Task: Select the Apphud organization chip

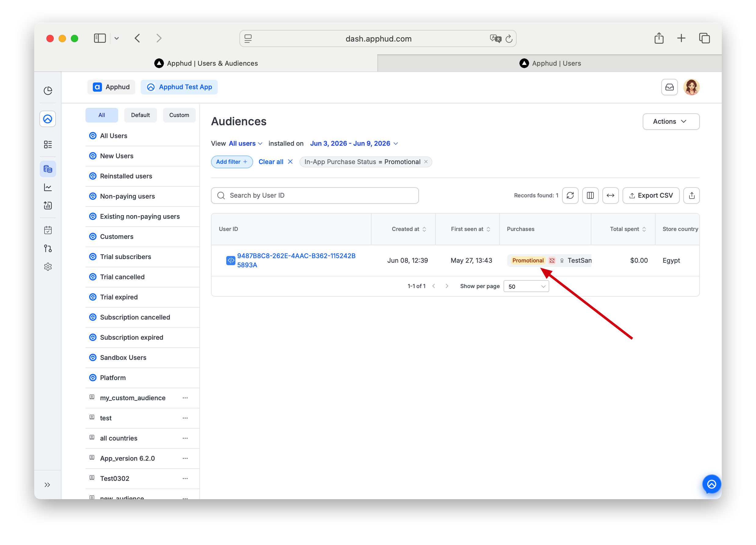Action: 111,87
